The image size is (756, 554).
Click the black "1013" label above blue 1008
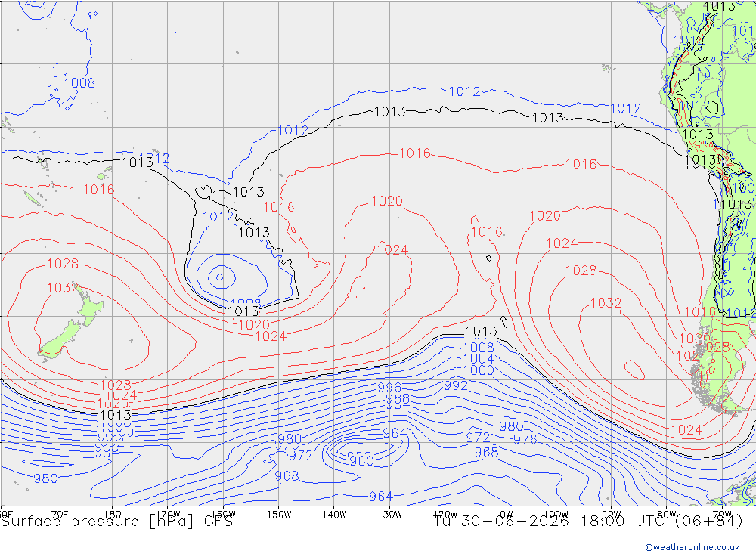(481, 332)
